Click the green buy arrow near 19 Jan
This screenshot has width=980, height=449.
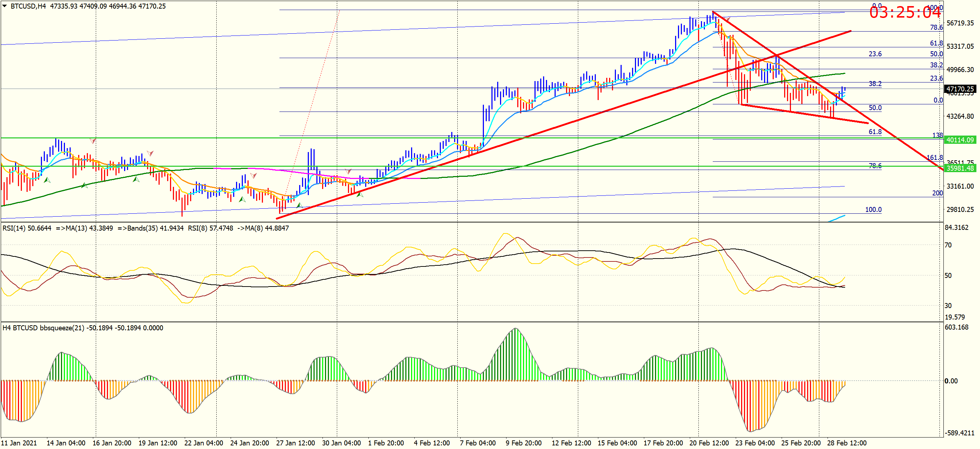coord(136,179)
